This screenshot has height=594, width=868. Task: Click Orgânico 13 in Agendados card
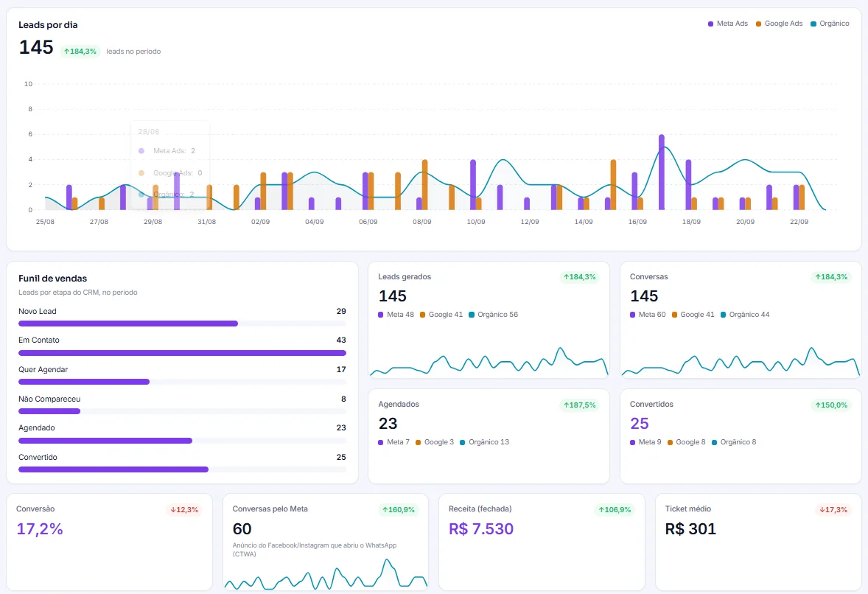click(484, 441)
